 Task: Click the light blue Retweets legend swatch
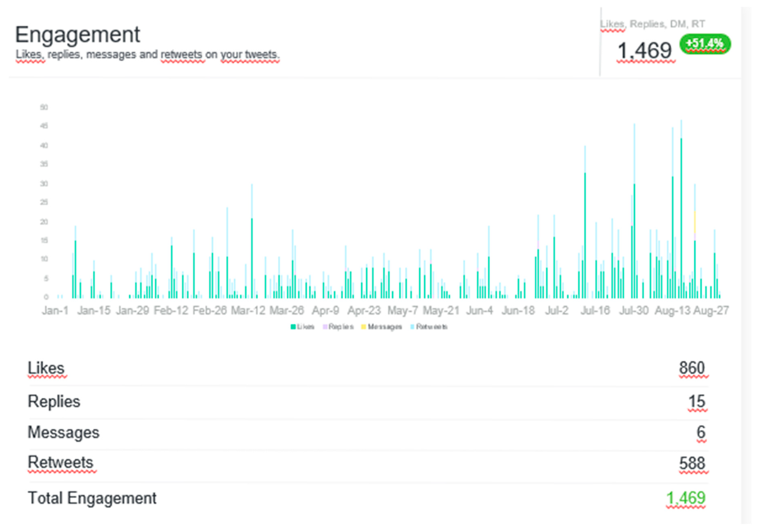[x=412, y=327]
